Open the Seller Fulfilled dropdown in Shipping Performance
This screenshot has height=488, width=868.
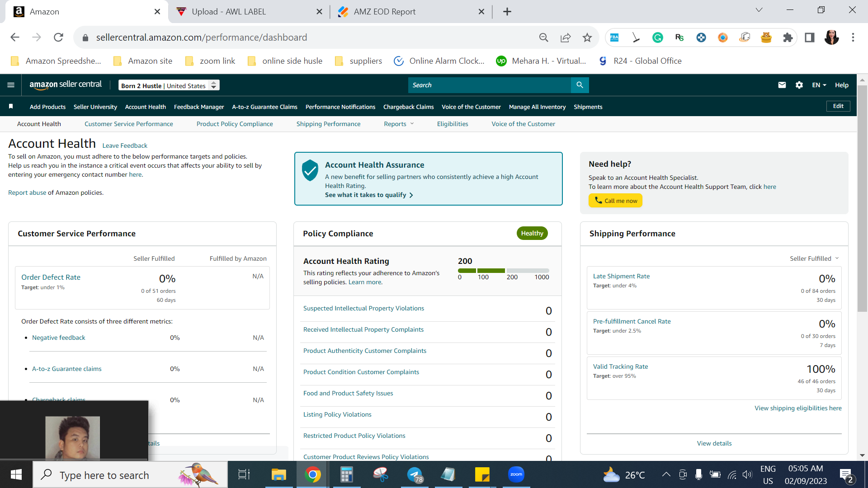pos(814,258)
